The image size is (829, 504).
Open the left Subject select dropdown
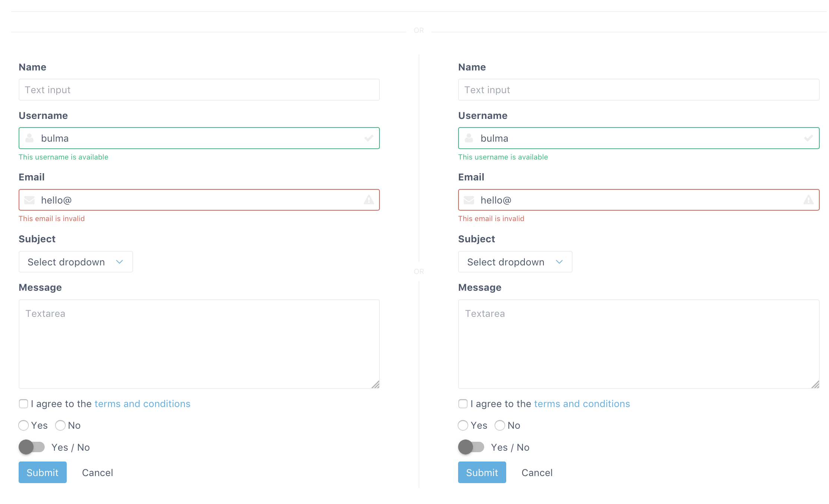pyautogui.click(x=76, y=262)
